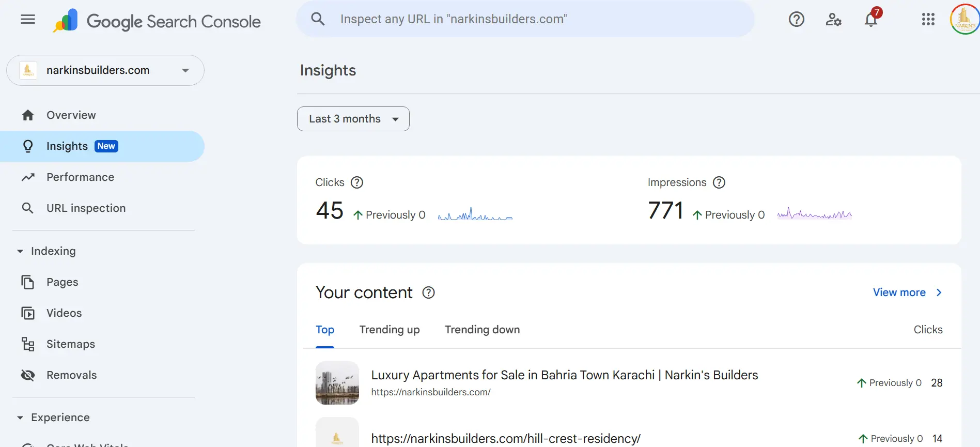Open the Google apps grid
The width and height of the screenshot is (980, 447).
pyautogui.click(x=928, y=20)
